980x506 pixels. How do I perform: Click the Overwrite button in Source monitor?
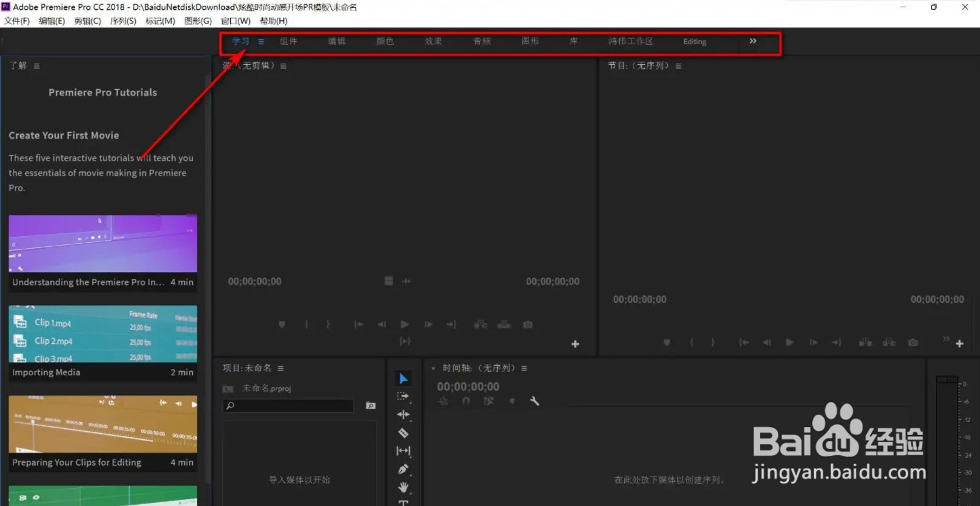[504, 324]
